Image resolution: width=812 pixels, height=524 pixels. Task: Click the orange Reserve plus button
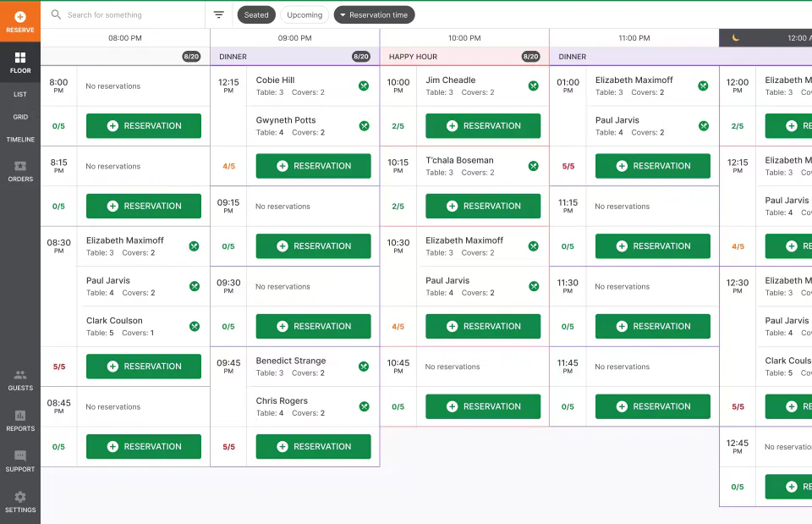coord(20,21)
